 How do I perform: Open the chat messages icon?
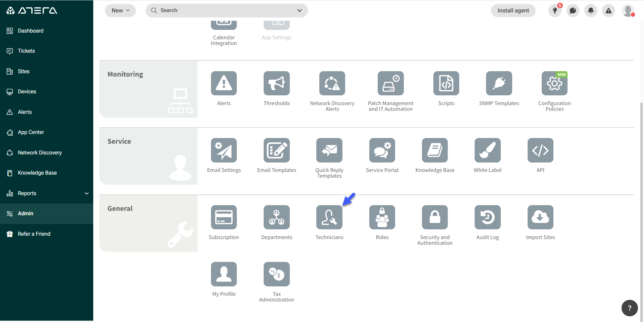[x=573, y=11]
